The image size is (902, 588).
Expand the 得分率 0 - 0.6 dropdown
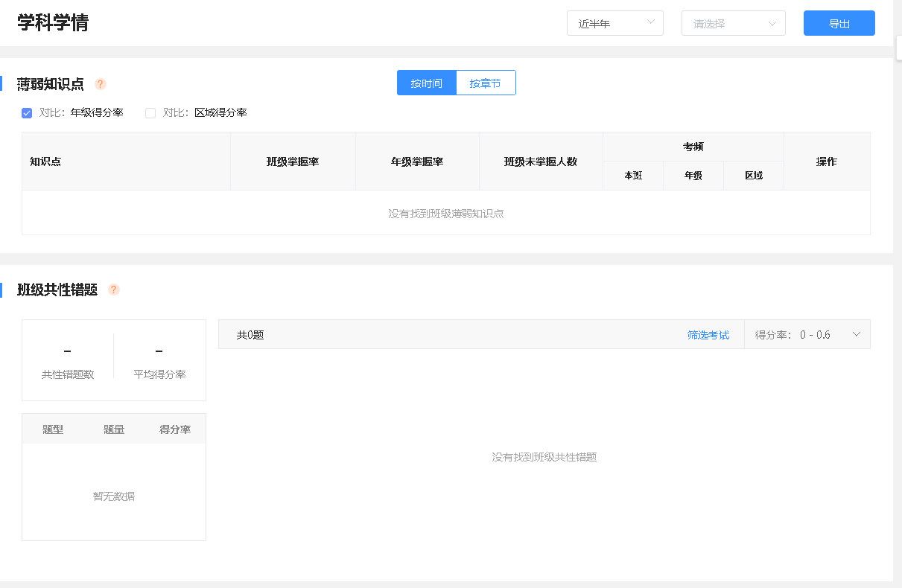[807, 335]
